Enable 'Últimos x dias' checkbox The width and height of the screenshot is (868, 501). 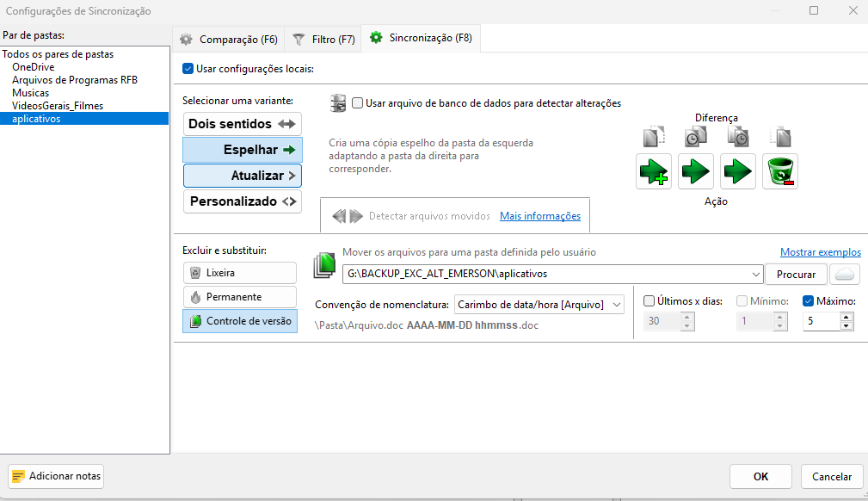coord(649,301)
